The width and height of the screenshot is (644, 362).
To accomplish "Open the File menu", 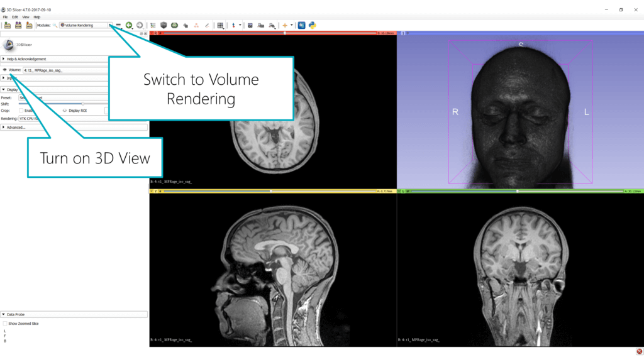I will pos(5,17).
